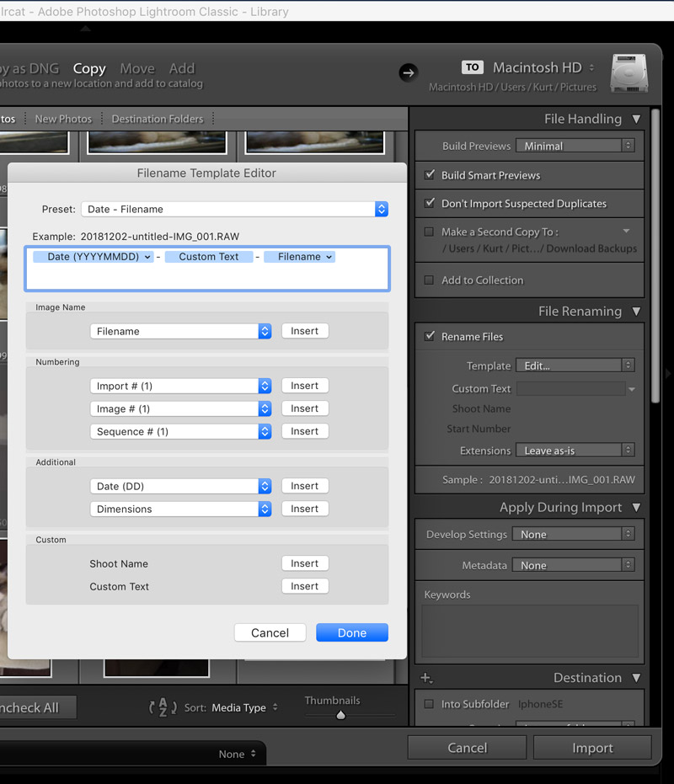Open the Custom Text history arrow
Image resolution: width=674 pixels, height=784 pixels.
[x=632, y=389]
